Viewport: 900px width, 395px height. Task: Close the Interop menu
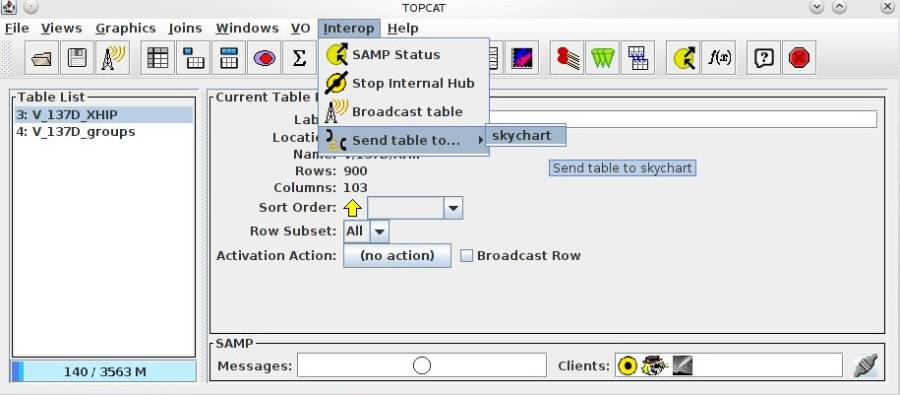[x=349, y=28]
